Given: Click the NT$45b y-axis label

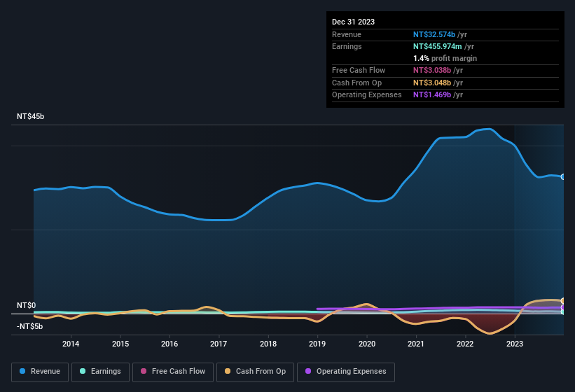Looking at the screenshot, I should coord(30,116).
